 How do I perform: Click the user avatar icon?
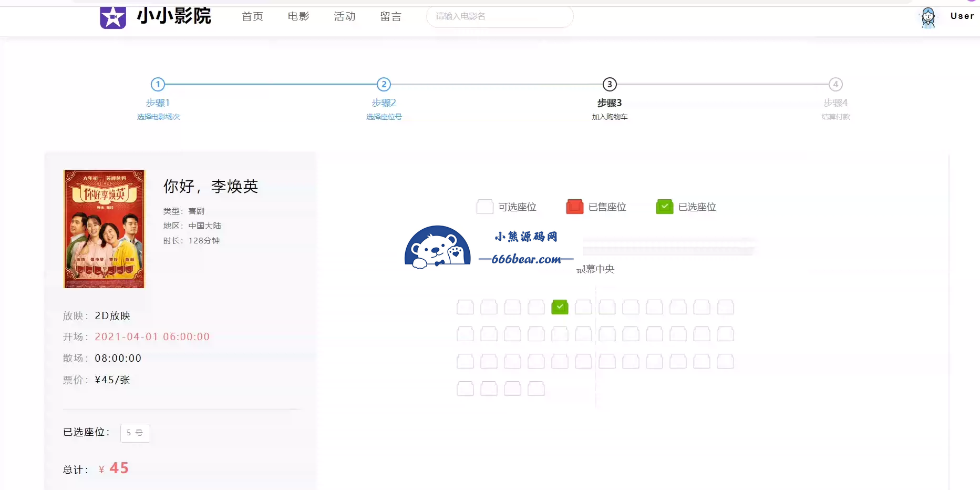tap(929, 17)
